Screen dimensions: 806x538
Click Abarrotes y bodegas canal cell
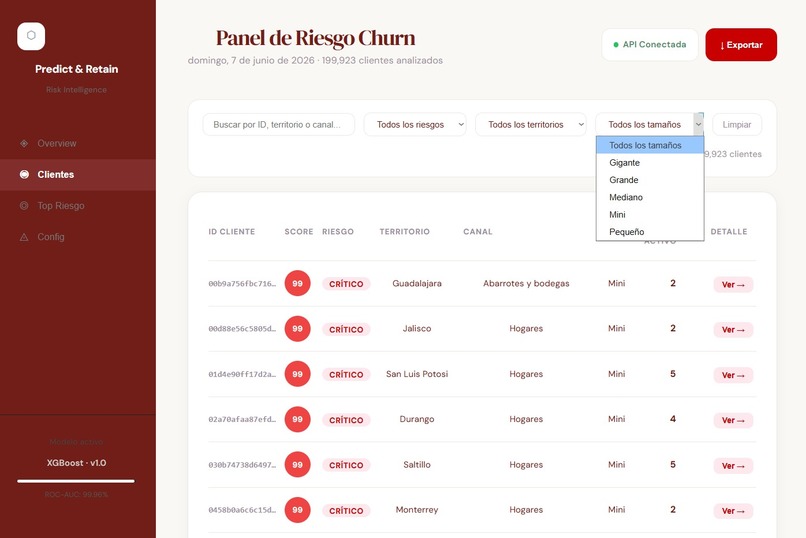click(x=526, y=284)
